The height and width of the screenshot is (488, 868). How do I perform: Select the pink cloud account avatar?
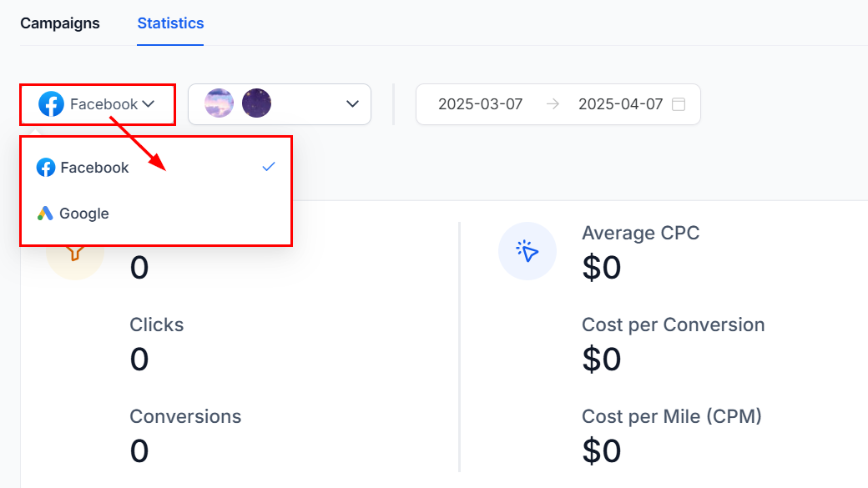click(x=220, y=103)
